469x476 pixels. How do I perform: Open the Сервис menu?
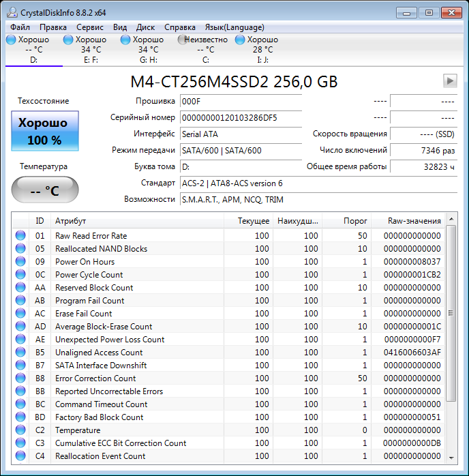[x=90, y=27]
